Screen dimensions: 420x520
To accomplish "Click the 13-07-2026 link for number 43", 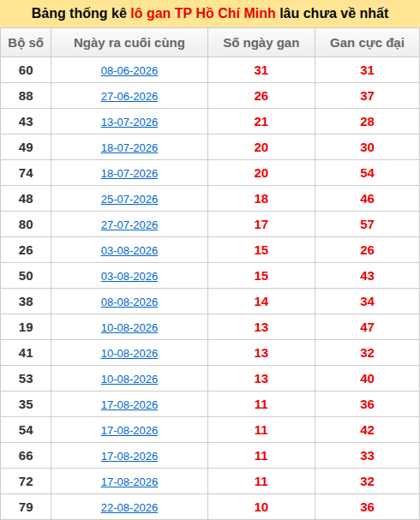I will [x=129, y=122].
